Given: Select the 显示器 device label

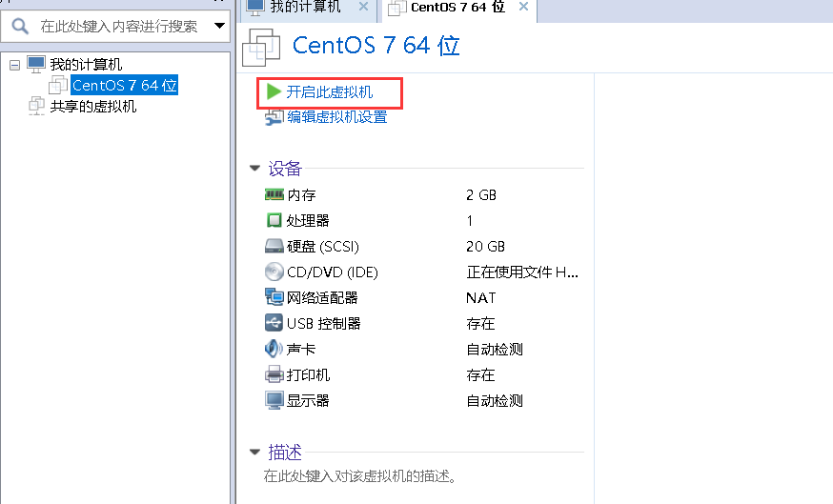Looking at the screenshot, I should [308, 400].
